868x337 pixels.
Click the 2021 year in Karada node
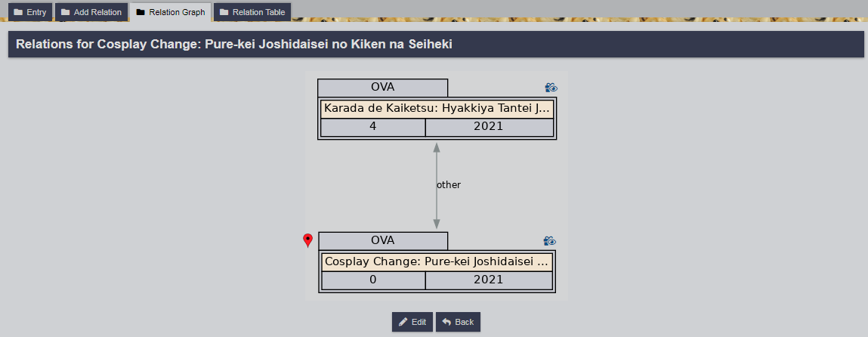[488, 127]
